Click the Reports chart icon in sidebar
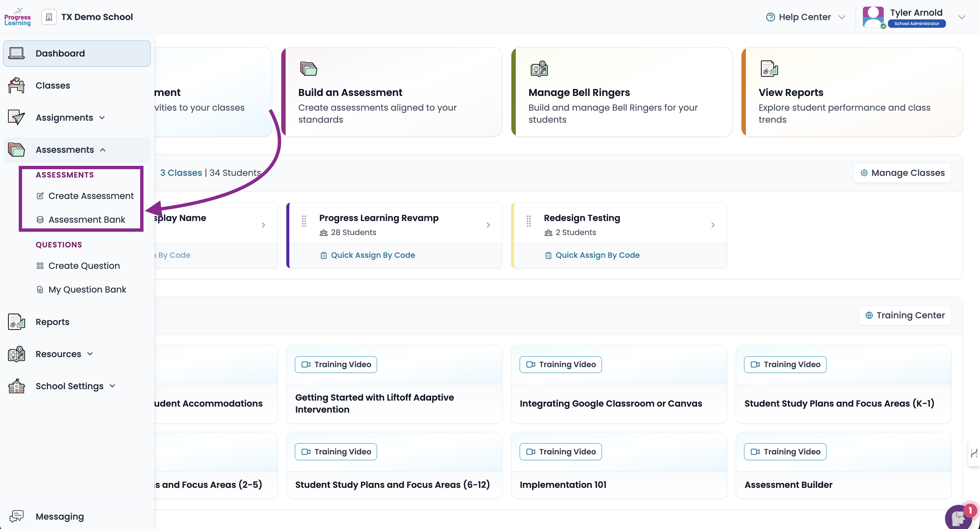Image resolution: width=980 pixels, height=529 pixels. 16,322
